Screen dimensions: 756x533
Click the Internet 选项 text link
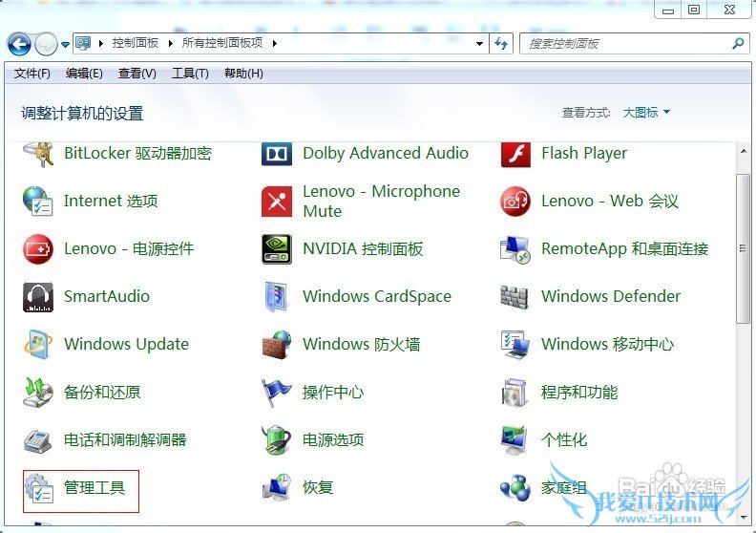(x=111, y=201)
